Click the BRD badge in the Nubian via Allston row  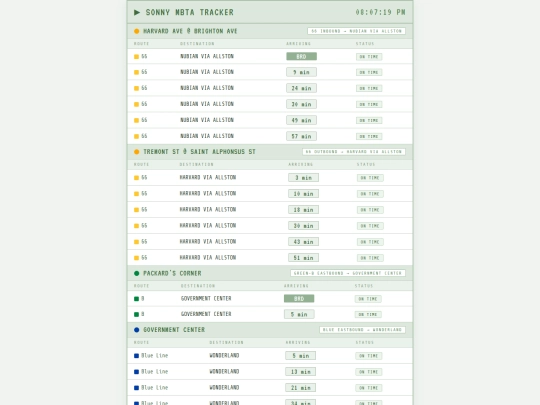[x=301, y=56]
